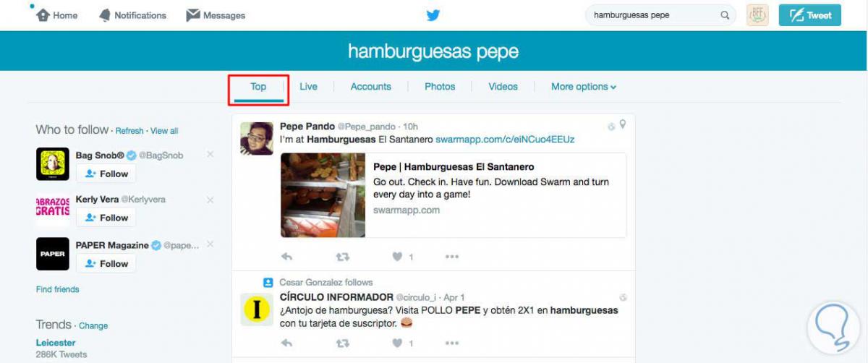868x363 pixels.
Task: Open Notifications bell icon
Action: [x=105, y=15]
